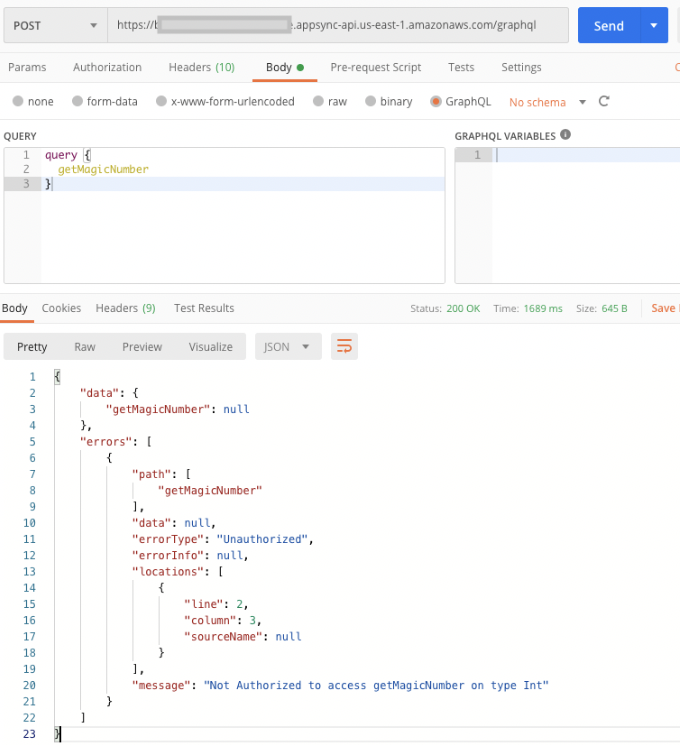Open the Pre-request Script tab

tap(376, 67)
